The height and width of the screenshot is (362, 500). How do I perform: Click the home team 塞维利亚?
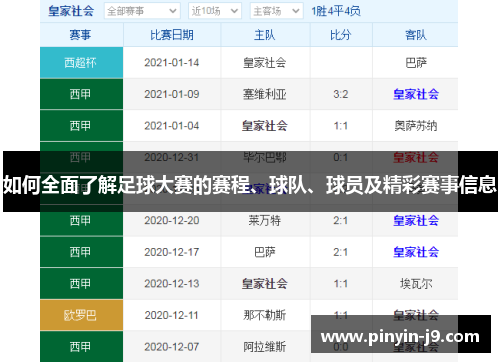[265, 94]
